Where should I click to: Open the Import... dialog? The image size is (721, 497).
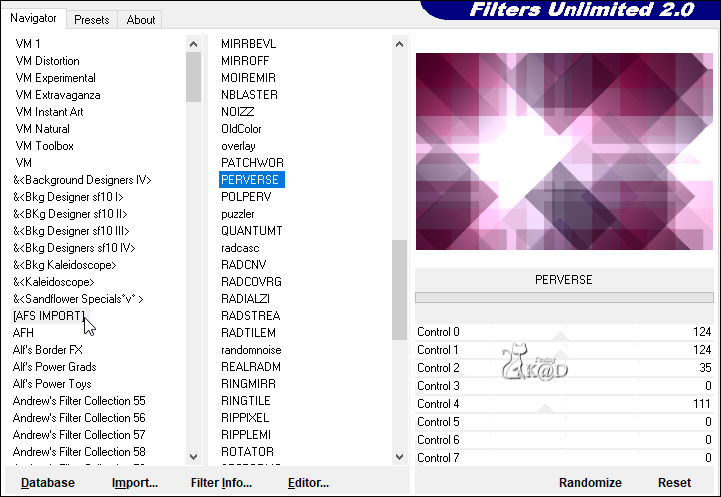pos(135,483)
